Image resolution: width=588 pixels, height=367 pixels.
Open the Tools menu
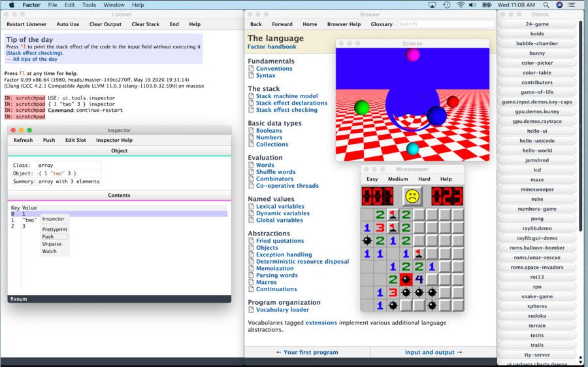click(89, 5)
